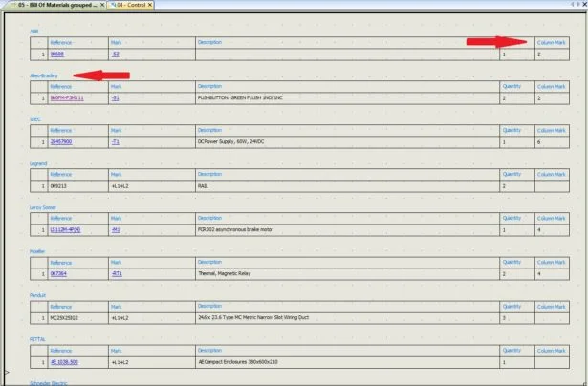Click the asynchronous brake motor description
The height and width of the screenshot is (386, 588).
(x=235, y=229)
